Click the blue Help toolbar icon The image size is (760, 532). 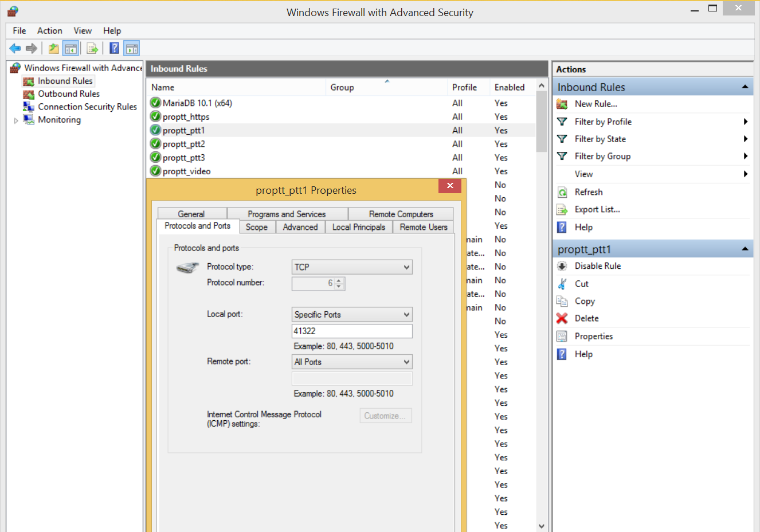115,49
